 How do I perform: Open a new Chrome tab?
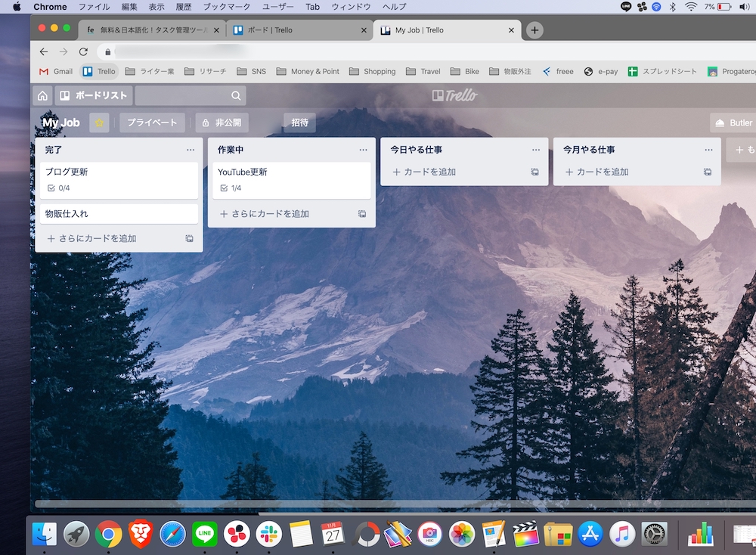(x=534, y=30)
